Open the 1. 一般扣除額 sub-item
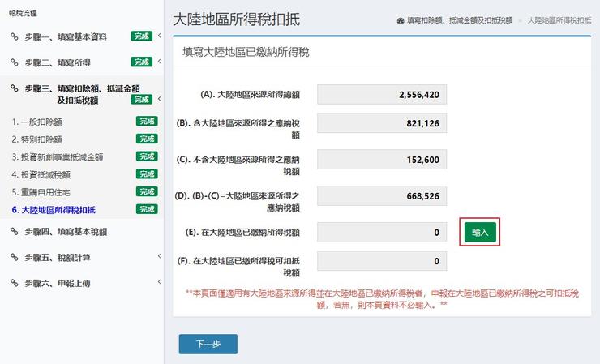The image size is (600, 364). pyautogui.click(x=36, y=121)
